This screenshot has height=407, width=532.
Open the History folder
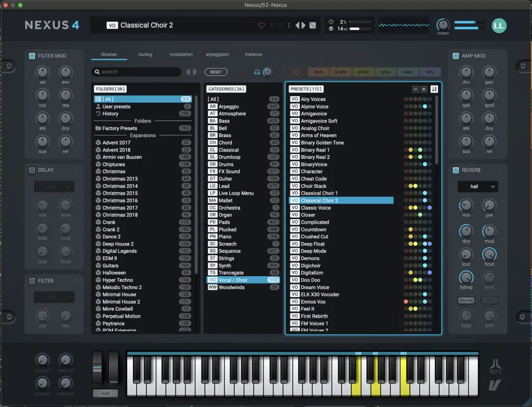(143, 114)
